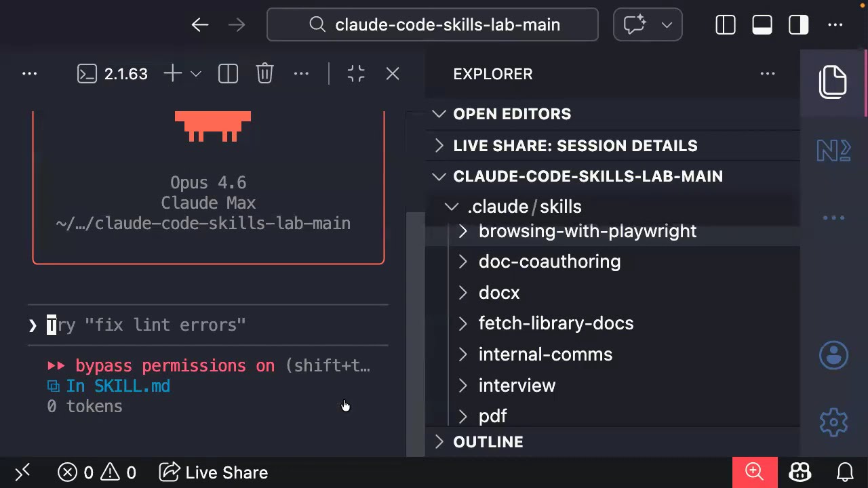Click the claude-code-skills-lab-main search box
The image size is (868, 488).
point(433,25)
